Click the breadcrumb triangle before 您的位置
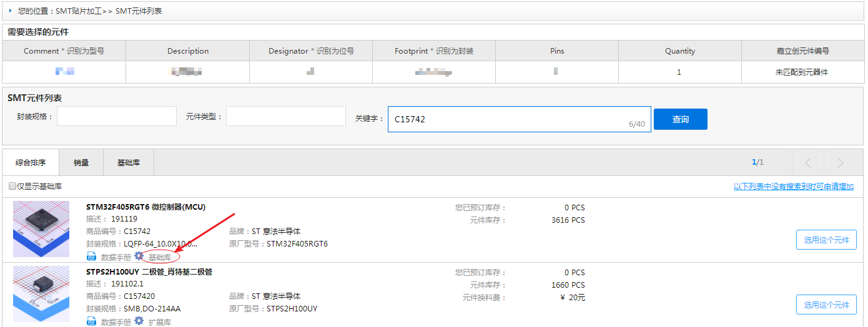The image size is (868, 327). tap(10, 11)
